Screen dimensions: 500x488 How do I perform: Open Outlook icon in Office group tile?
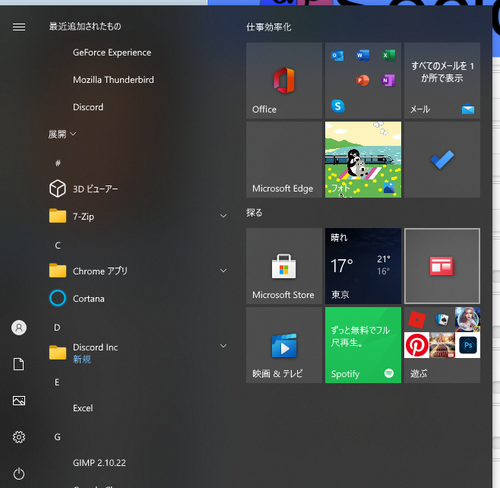coord(337,55)
